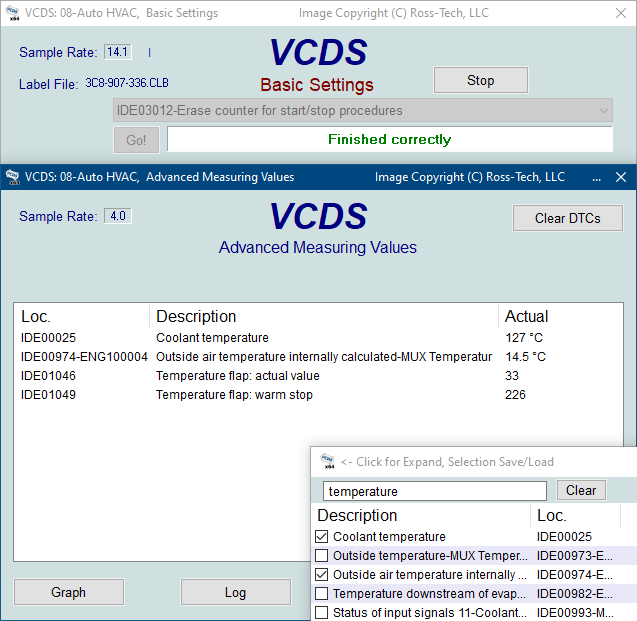Image resolution: width=637 pixels, height=621 pixels.
Task: Click the Graph button
Action: (x=69, y=592)
